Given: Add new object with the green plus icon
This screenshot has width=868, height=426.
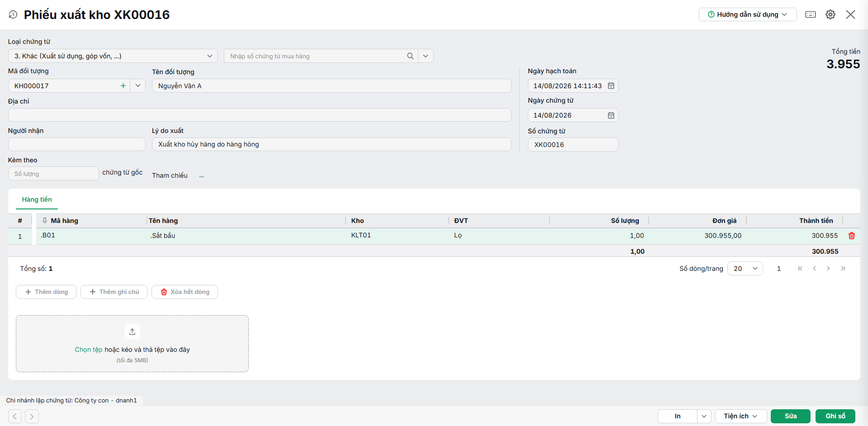Looking at the screenshot, I should (x=123, y=86).
